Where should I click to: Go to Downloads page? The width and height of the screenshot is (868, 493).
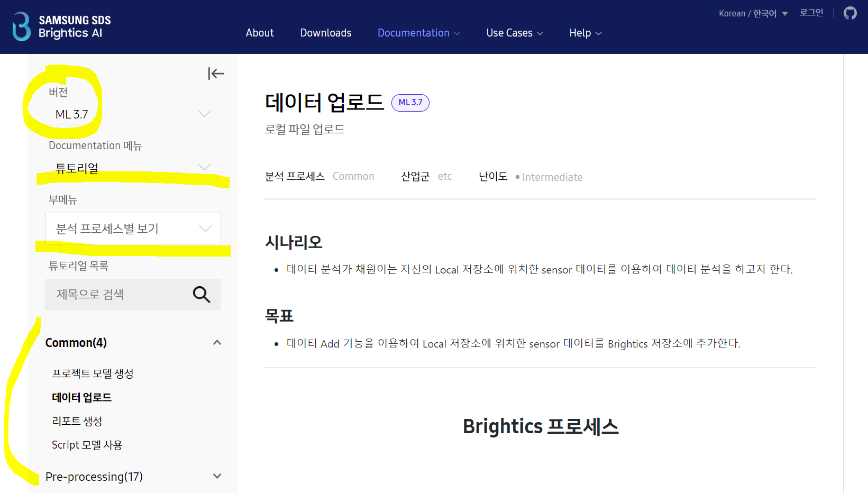[326, 33]
